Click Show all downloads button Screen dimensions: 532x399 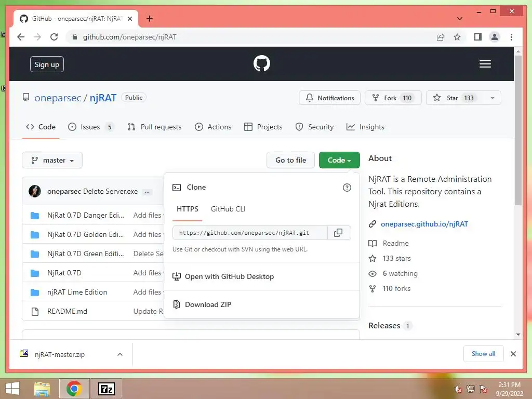(x=484, y=354)
